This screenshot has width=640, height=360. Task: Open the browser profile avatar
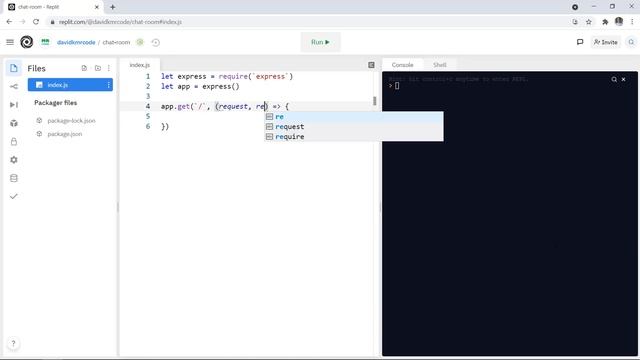tap(619, 22)
